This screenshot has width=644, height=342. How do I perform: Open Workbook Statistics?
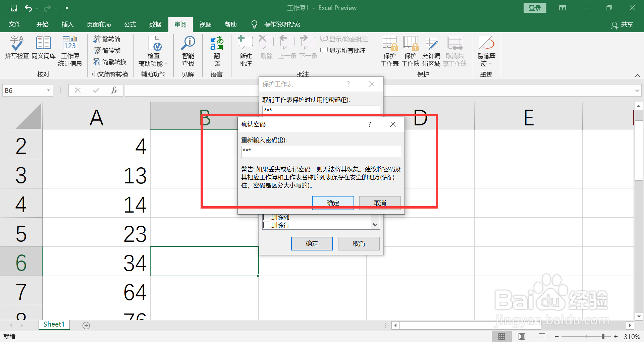[x=70, y=51]
